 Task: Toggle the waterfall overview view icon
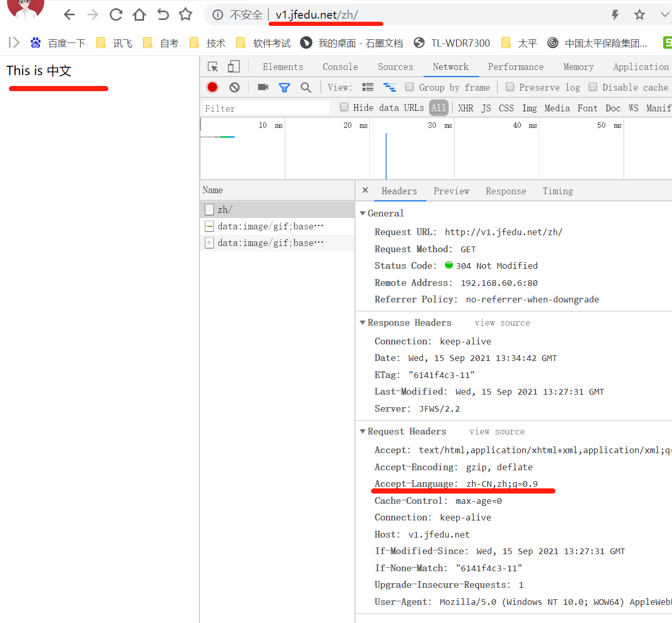(390, 87)
